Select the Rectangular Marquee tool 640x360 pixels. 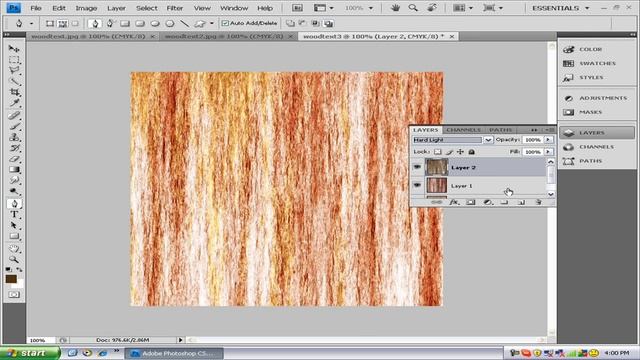point(14,60)
